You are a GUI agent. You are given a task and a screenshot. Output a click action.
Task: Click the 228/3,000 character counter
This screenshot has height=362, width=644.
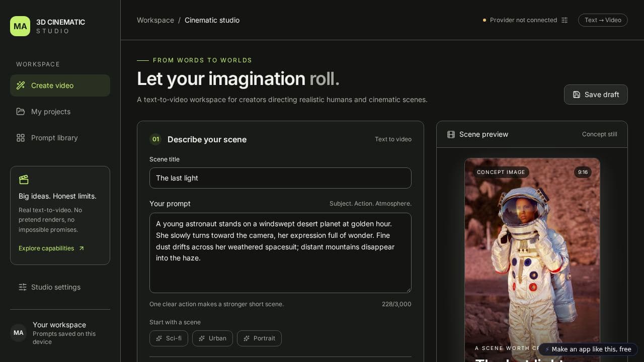click(x=396, y=304)
